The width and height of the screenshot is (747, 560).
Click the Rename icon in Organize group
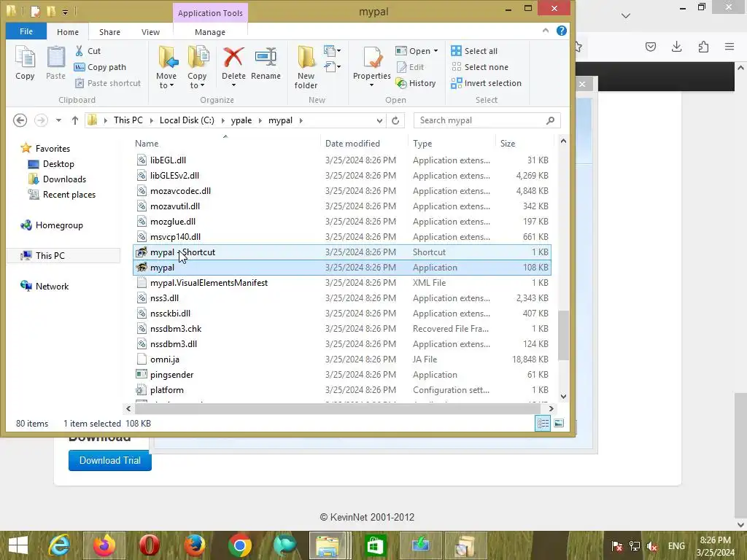(266, 63)
